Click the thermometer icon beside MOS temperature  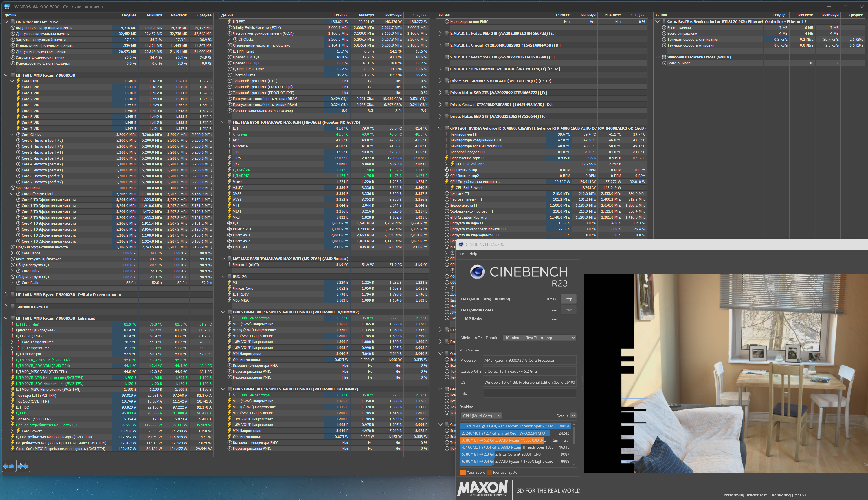(230, 140)
